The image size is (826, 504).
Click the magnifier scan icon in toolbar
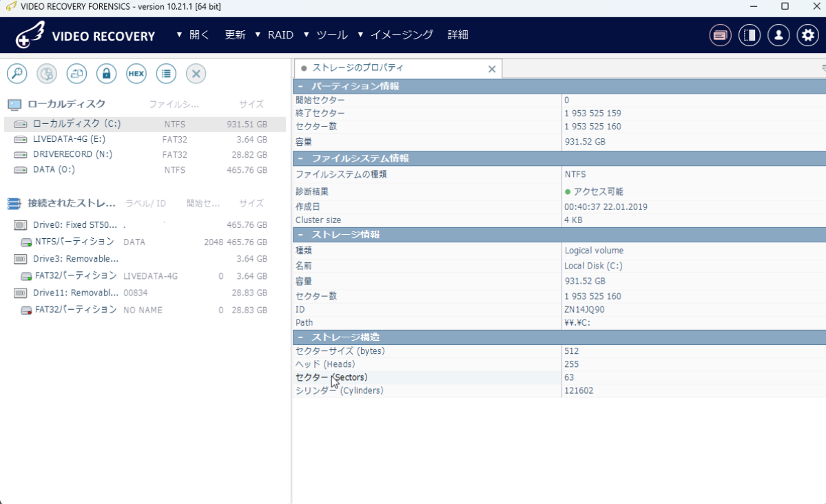point(17,74)
